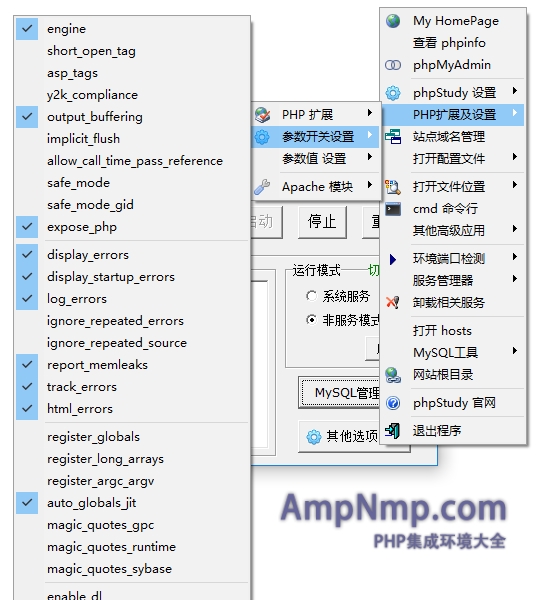This screenshot has height=600, width=556.
Task: Enable register_argc_argv option
Action: 132,481
